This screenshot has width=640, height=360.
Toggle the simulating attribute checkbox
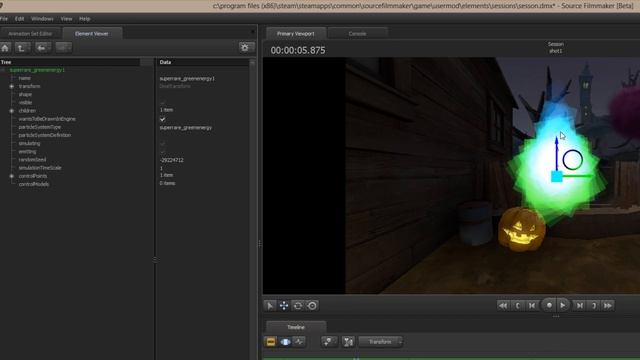162,144
